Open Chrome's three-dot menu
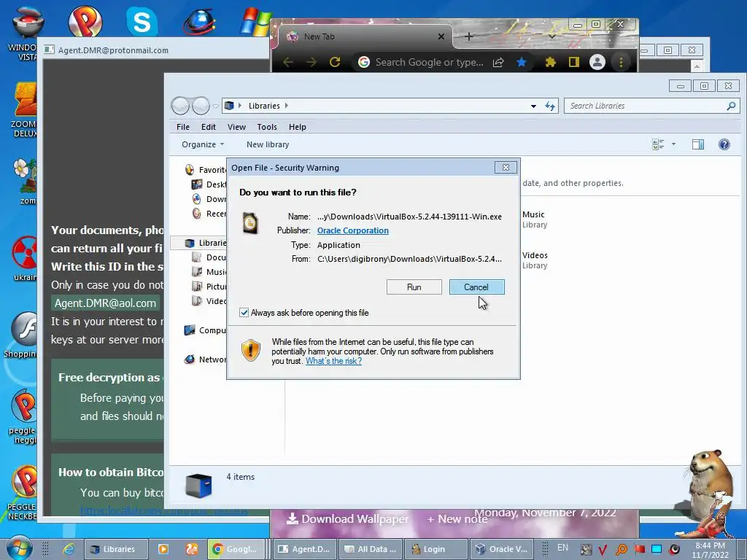 click(x=621, y=62)
